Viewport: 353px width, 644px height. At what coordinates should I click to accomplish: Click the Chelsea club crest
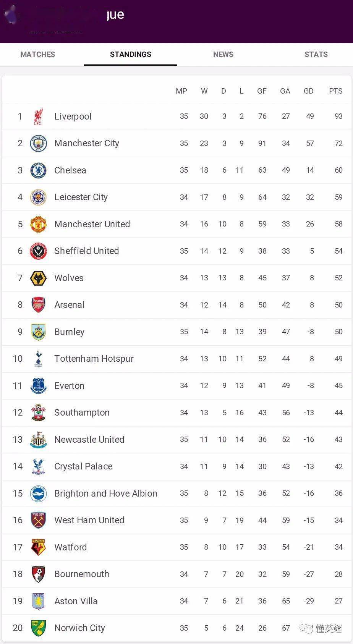point(38,170)
